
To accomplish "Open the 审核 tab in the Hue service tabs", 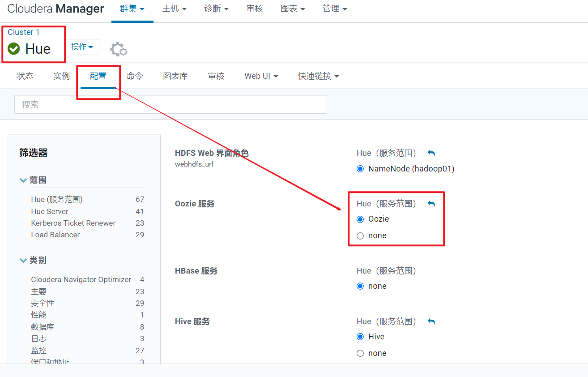I will pyautogui.click(x=216, y=76).
